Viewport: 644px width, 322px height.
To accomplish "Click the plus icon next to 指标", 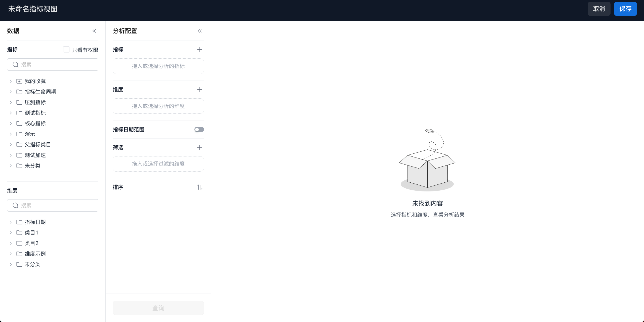I will point(200,50).
